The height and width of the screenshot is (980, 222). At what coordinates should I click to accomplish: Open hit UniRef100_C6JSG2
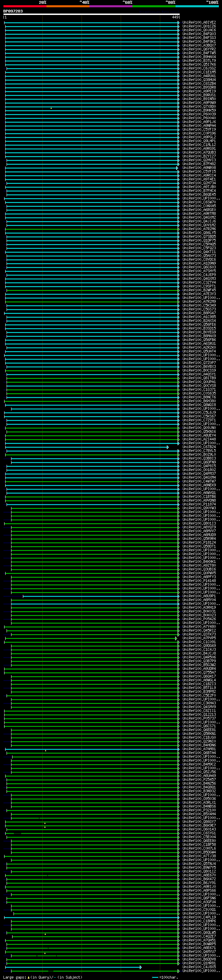199,68
